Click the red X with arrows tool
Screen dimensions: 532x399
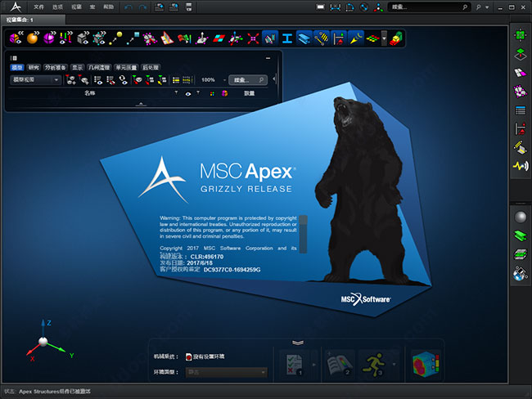pos(253,38)
